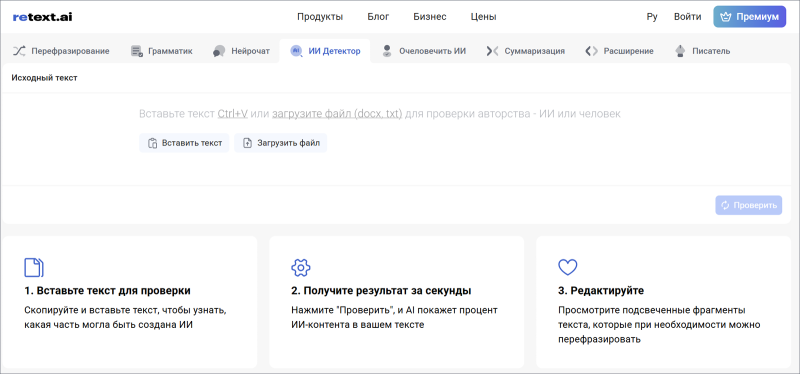800x374 pixels.
Task: Open the Цены page
Action: (483, 17)
